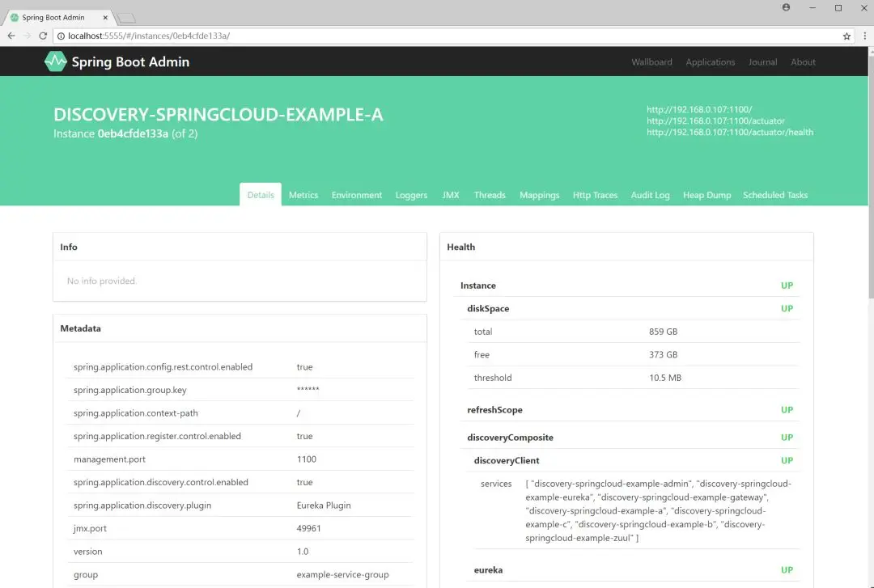Click the Chrome profile account icon
Viewport: 874px width, 588px height.
[786, 8]
